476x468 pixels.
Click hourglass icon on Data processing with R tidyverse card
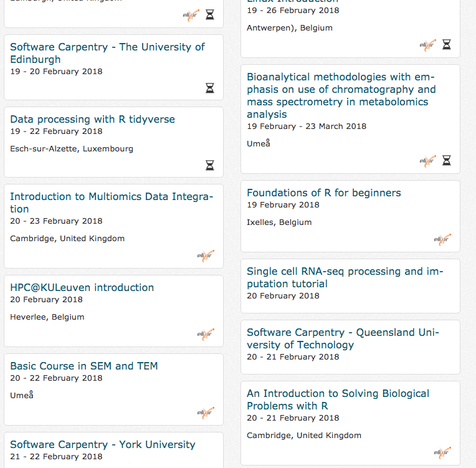(x=210, y=165)
